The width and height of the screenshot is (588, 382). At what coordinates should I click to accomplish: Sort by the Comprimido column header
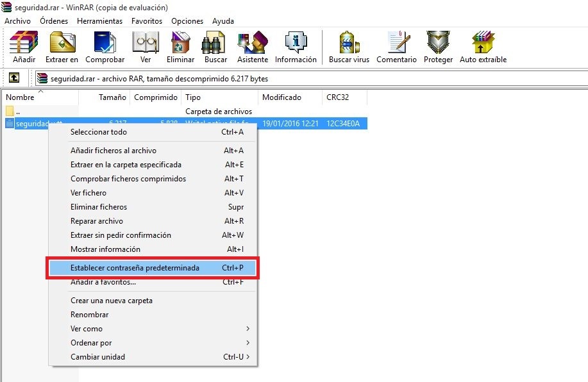coord(155,97)
